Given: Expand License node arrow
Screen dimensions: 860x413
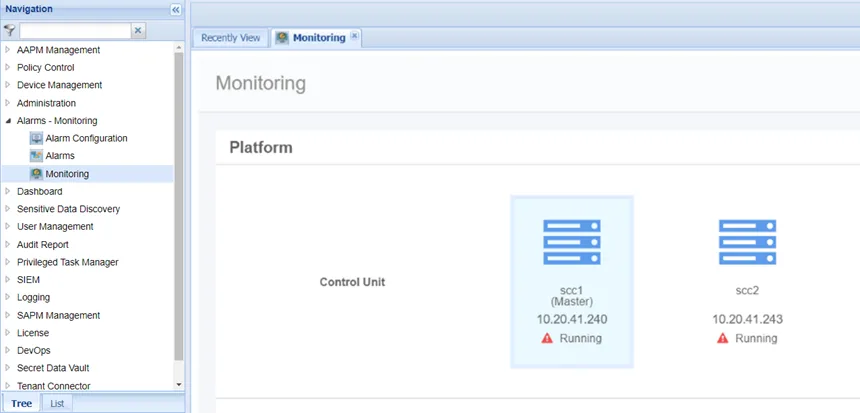Looking at the screenshot, I should (8, 333).
